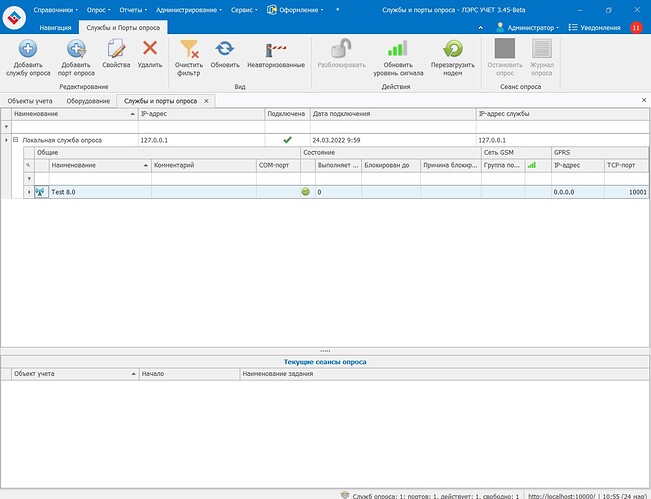This screenshot has height=499, width=651.
Task: Switch to Оборудование document tab
Action: 88,101
